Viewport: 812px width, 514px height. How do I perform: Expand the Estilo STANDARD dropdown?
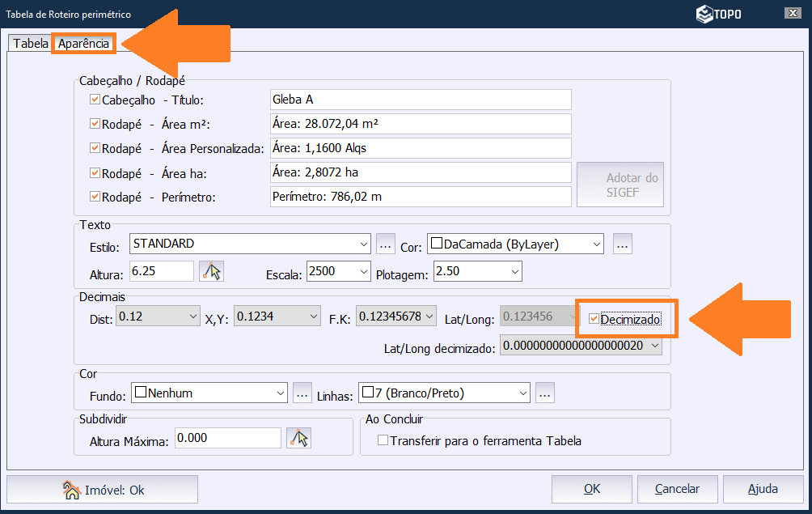[363, 244]
